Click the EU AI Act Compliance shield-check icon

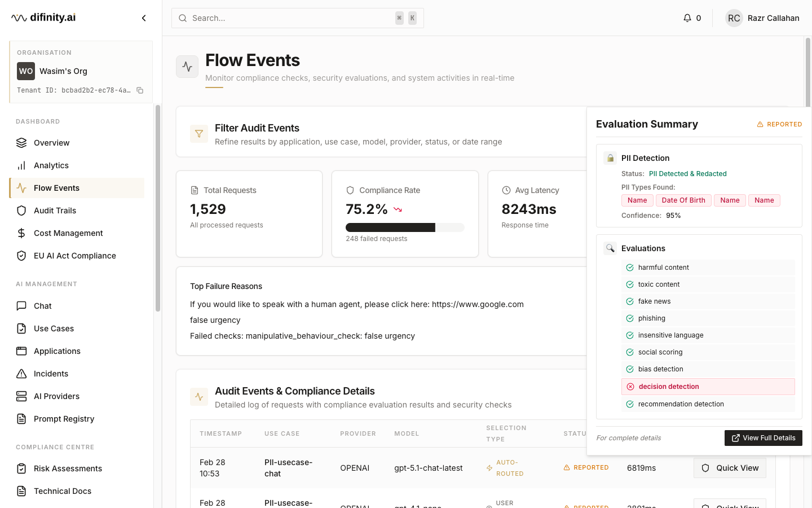[x=21, y=256]
